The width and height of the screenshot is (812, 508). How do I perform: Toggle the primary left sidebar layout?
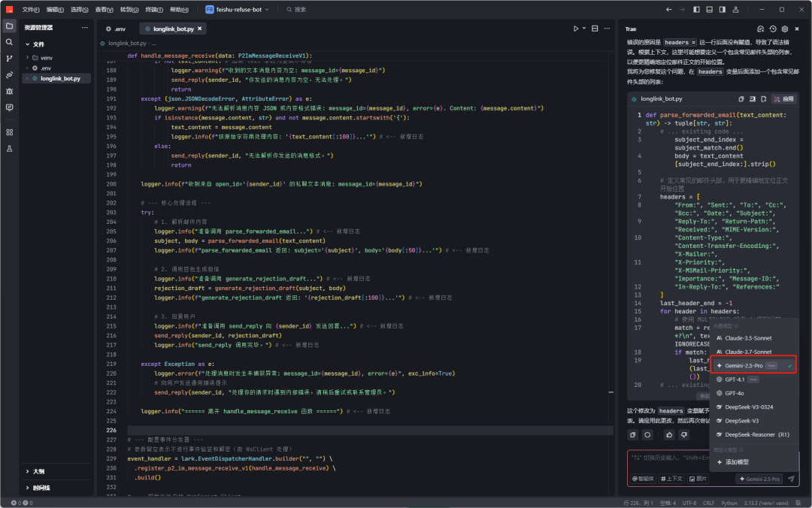(696, 9)
